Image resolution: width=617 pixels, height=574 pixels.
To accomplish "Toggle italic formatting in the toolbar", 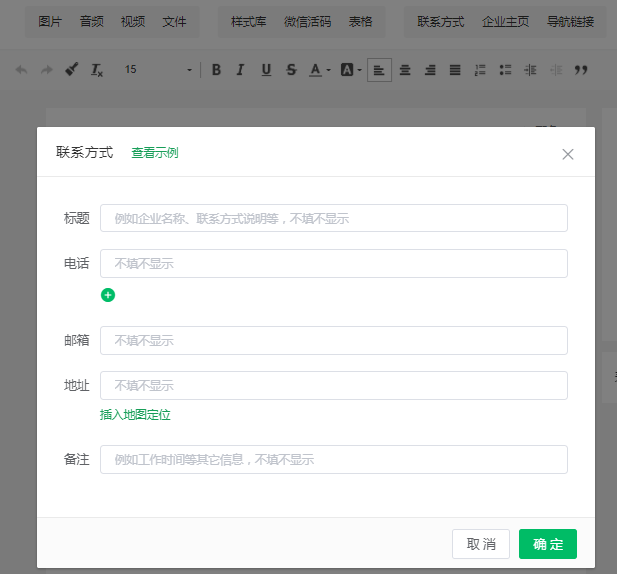I will pyautogui.click(x=240, y=70).
